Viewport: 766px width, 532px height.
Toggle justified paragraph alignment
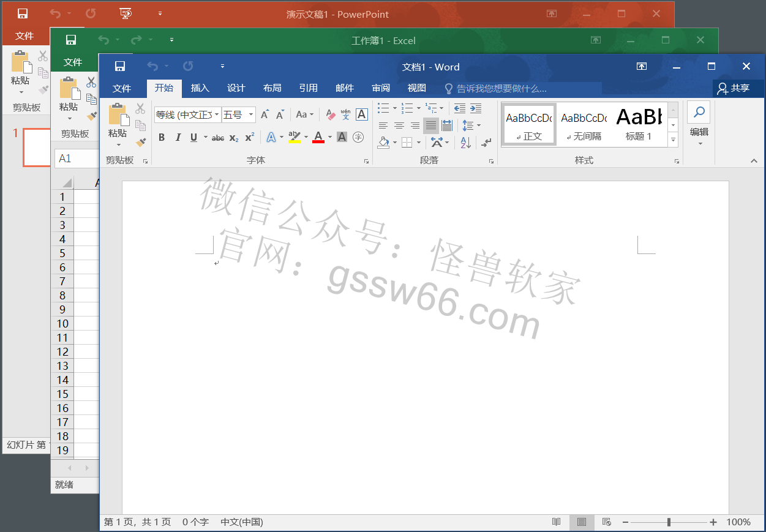click(x=431, y=126)
